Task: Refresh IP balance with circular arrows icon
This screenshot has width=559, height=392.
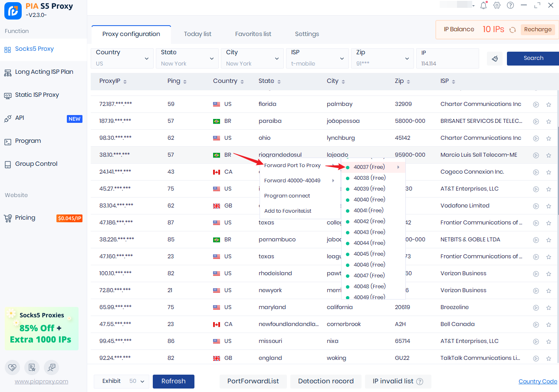Action: [x=513, y=30]
